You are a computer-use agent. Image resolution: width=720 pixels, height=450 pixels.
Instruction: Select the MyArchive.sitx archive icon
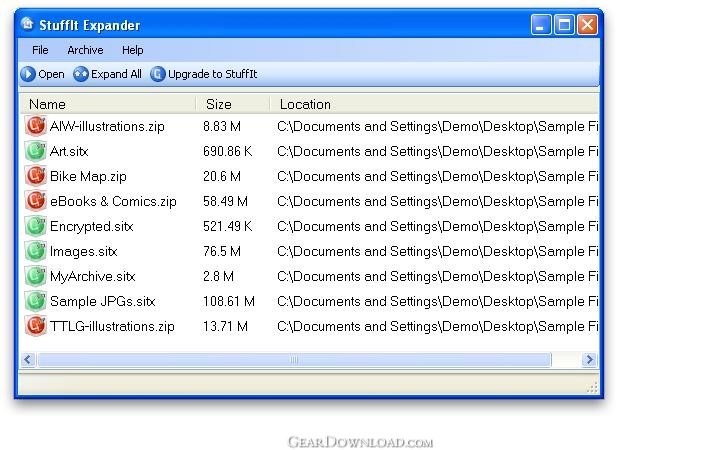coord(36,276)
